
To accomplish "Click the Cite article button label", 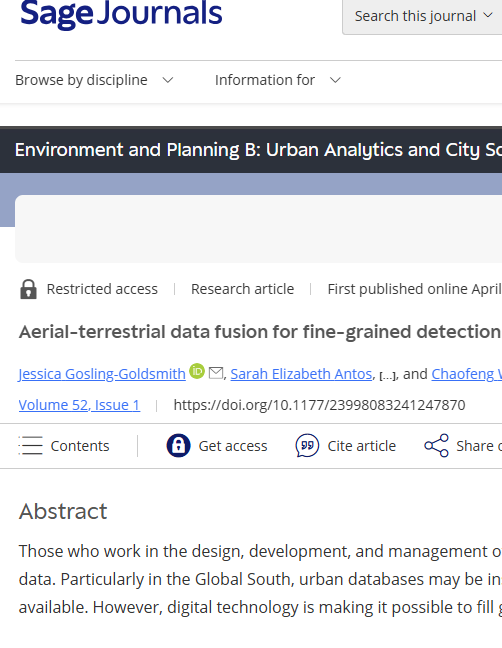I will point(362,446).
